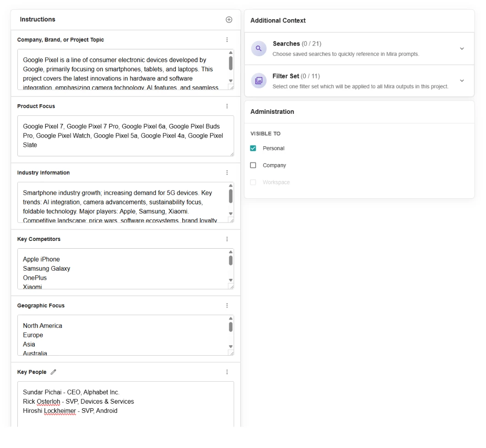Click resize handle of Product Focus text area
This screenshot has width=486, height=448.
232,154
